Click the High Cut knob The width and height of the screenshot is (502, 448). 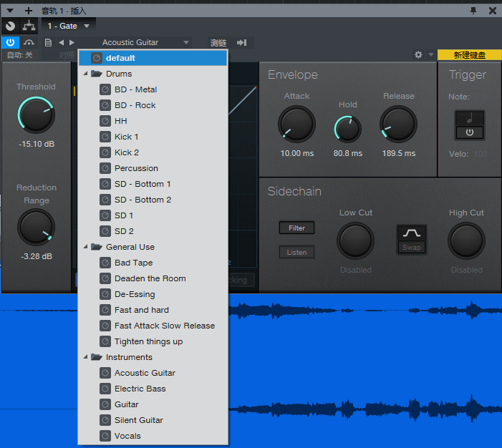pyautogui.click(x=466, y=240)
